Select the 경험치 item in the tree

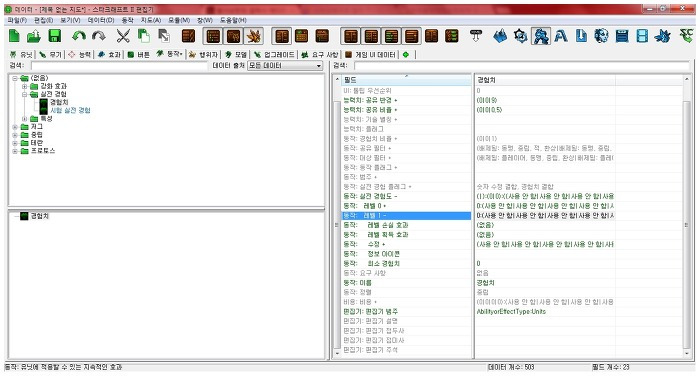coord(59,102)
